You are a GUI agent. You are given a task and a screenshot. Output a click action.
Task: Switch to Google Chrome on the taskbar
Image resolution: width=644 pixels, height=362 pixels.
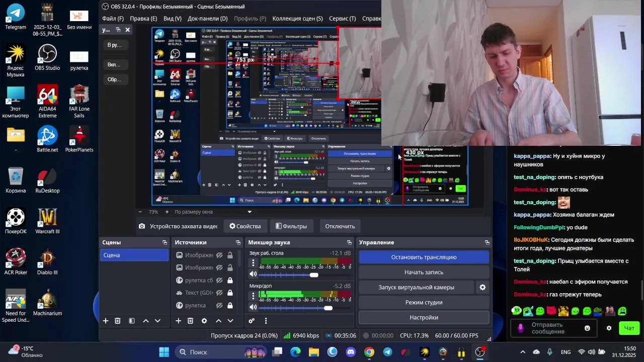point(369,352)
